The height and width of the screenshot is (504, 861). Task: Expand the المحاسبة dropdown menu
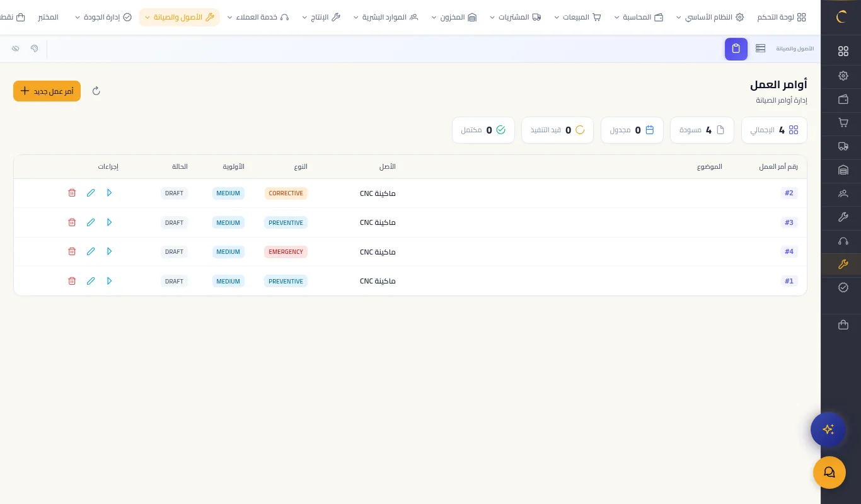tap(639, 17)
